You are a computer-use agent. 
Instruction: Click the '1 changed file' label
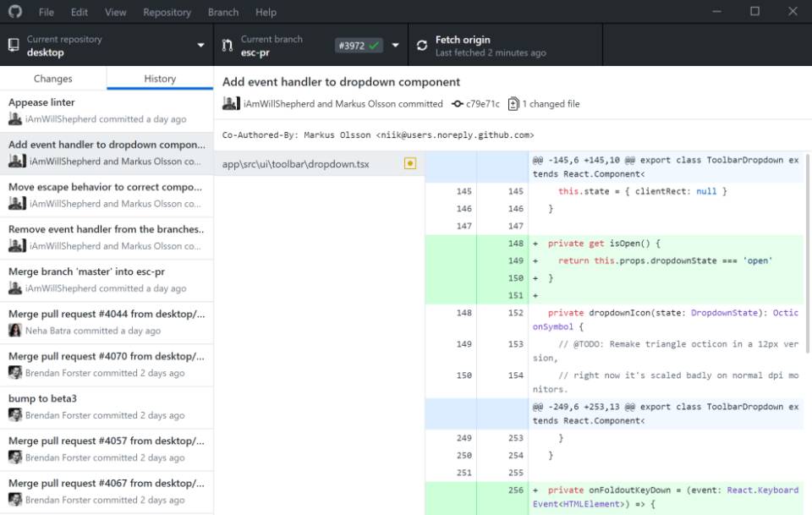pyautogui.click(x=551, y=104)
